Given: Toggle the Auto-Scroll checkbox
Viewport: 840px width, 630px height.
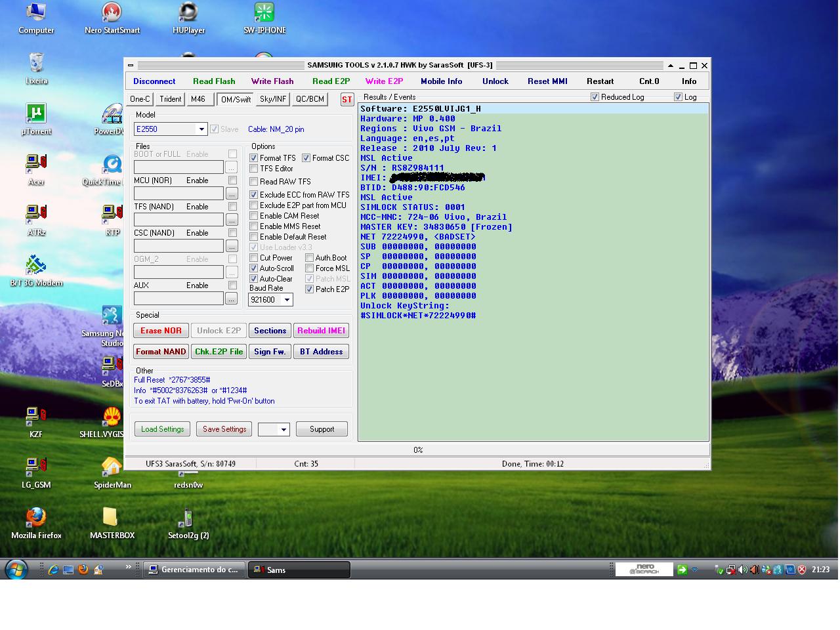Looking at the screenshot, I should (x=253, y=268).
